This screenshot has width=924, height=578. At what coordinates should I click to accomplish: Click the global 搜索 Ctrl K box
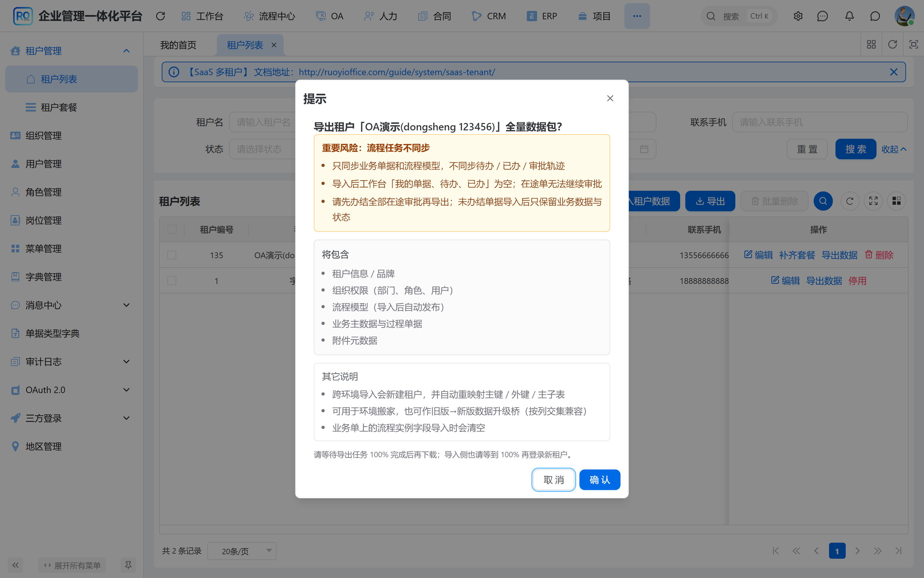(739, 16)
